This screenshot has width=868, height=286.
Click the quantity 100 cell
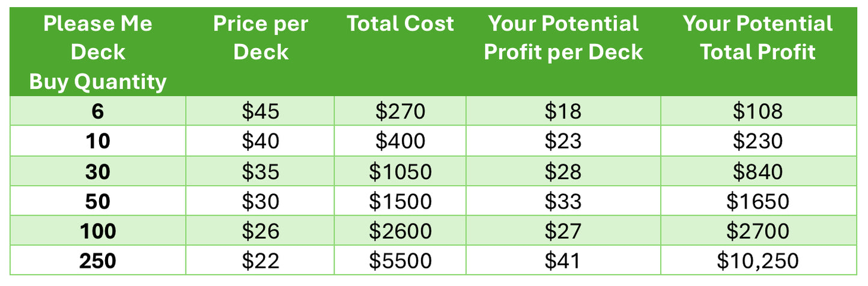tap(98, 230)
